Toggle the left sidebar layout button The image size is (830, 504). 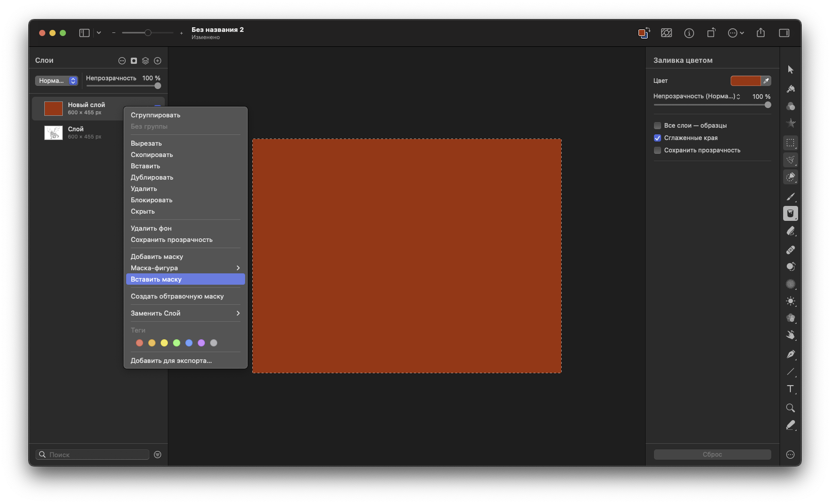tap(84, 33)
